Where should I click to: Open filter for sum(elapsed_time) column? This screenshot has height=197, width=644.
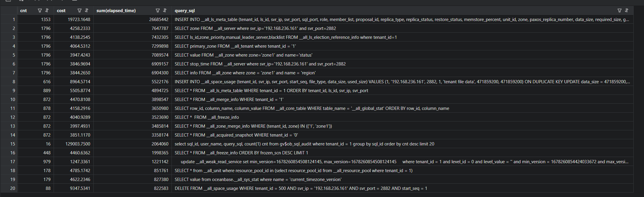[158, 10]
